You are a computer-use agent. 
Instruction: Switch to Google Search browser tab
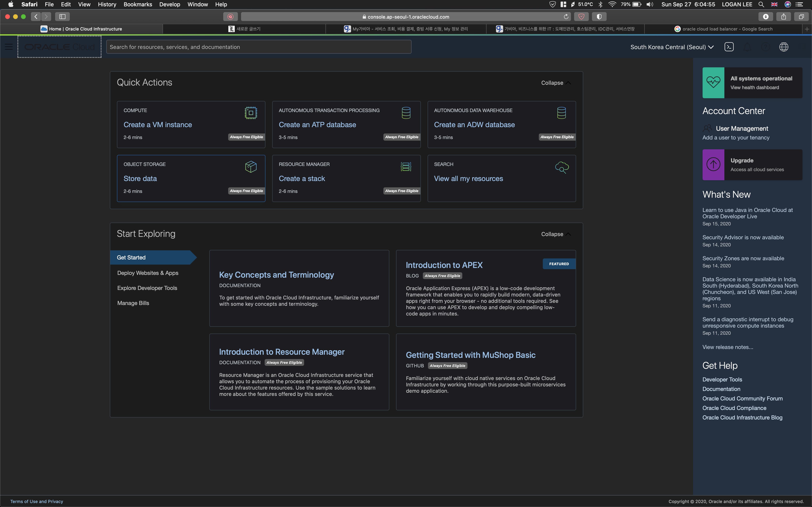723,29
